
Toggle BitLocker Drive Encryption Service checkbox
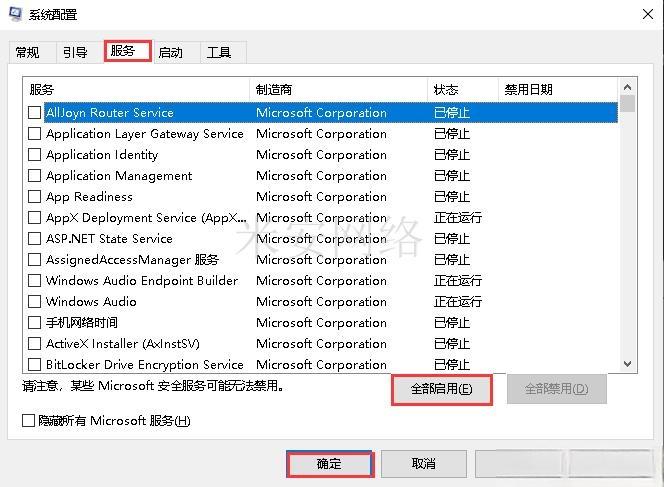[x=35, y=365]
